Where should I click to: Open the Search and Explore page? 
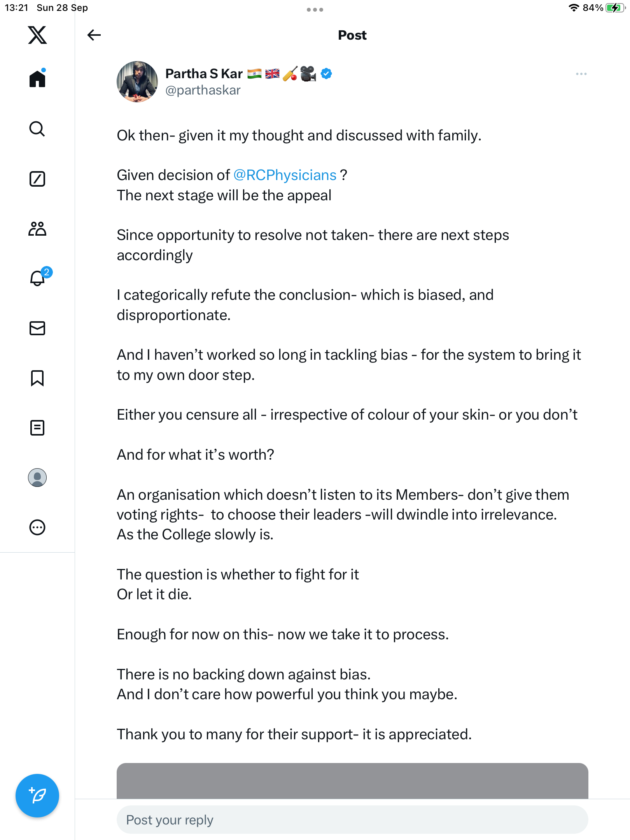[x=37, y=129]
